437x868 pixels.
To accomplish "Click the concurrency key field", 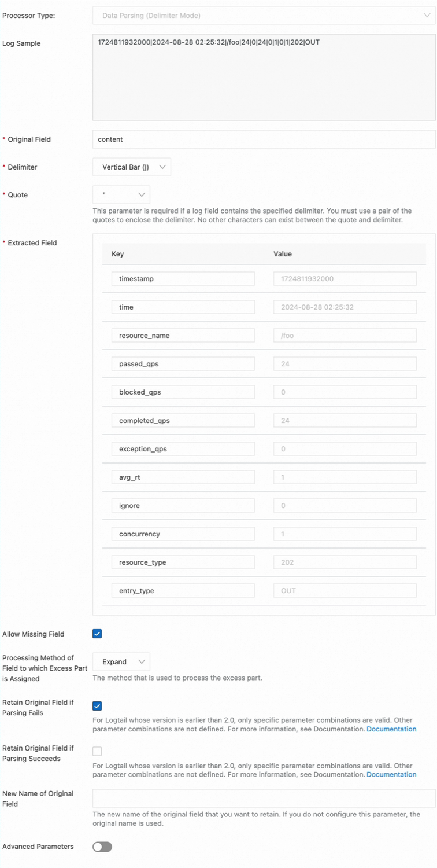I will [183, 534].
